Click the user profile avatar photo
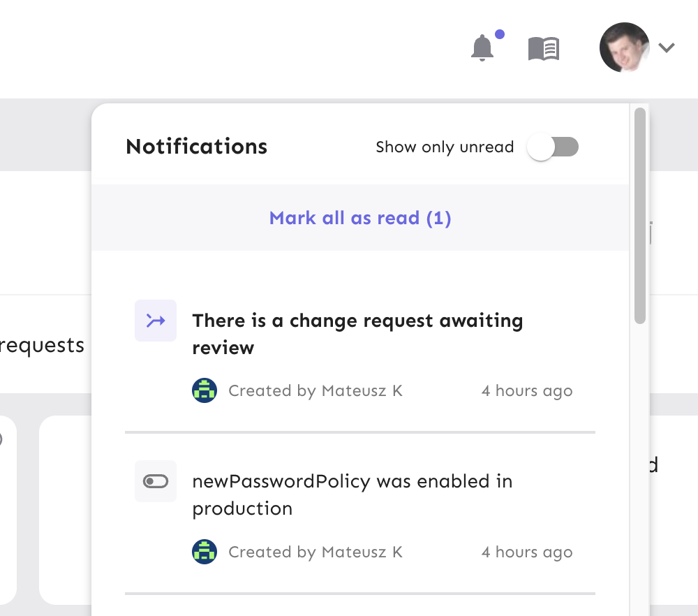Viewport: 698px width, 616px height. [624, 47]
